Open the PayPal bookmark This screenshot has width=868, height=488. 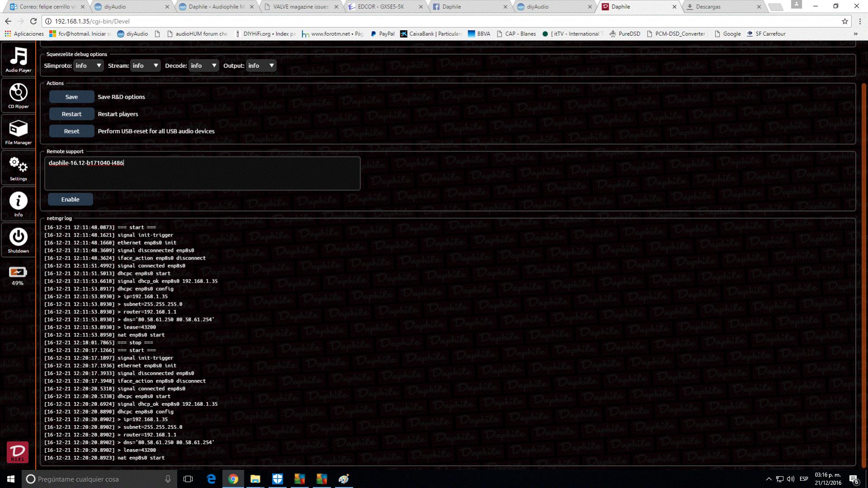pyautogui.click(x=382, y=34)
